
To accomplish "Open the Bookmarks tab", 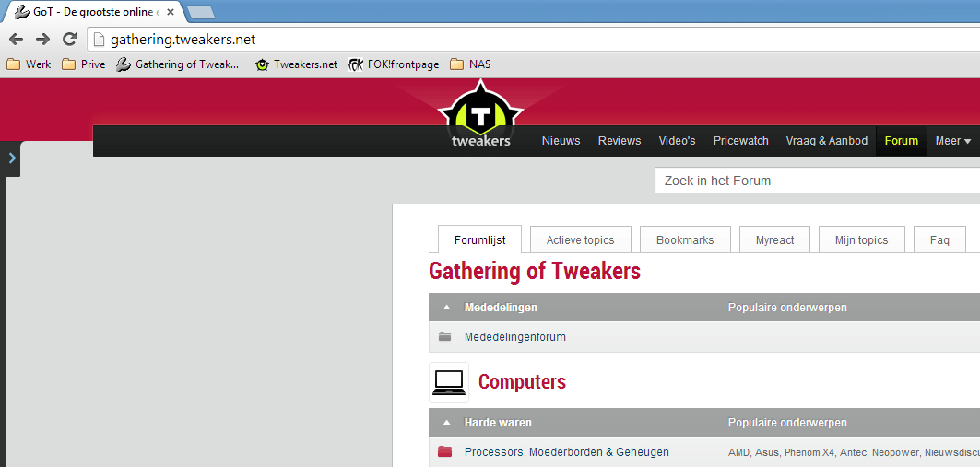I will pos(685,239).
